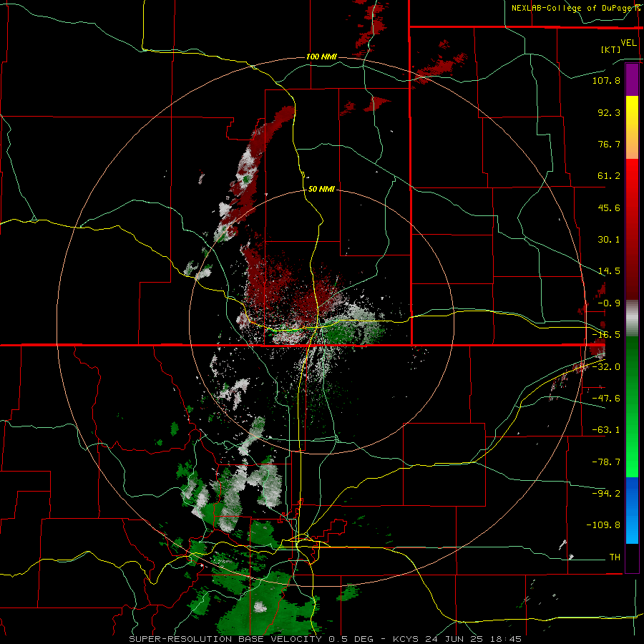Select the 30.1 legend value

tap(609, 240)
